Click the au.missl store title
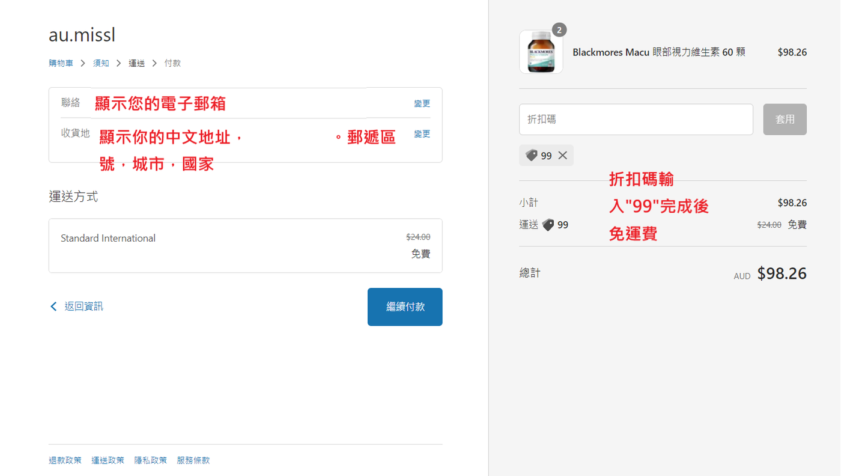The height and width of the screenshot is (476, 868). pyautogui.click(x=82, y=35)
